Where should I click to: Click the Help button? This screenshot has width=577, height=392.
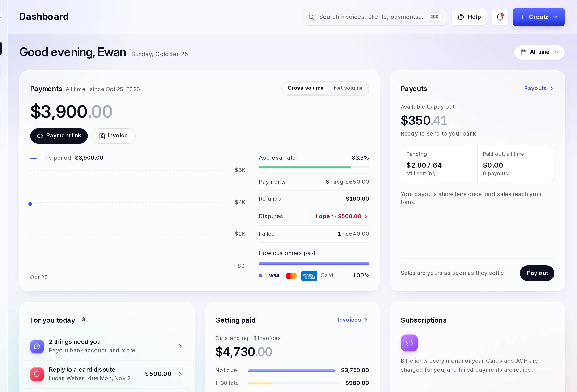pyautogui.click(x=469, y=17)
